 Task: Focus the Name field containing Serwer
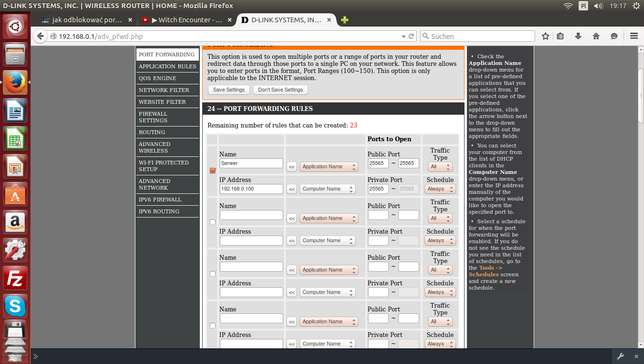tap(251, 163)
